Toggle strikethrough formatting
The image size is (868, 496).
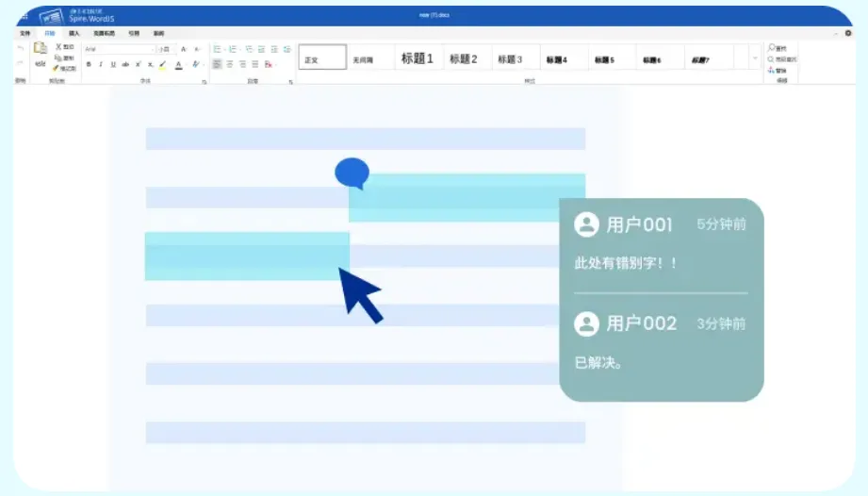coord(125,65)
